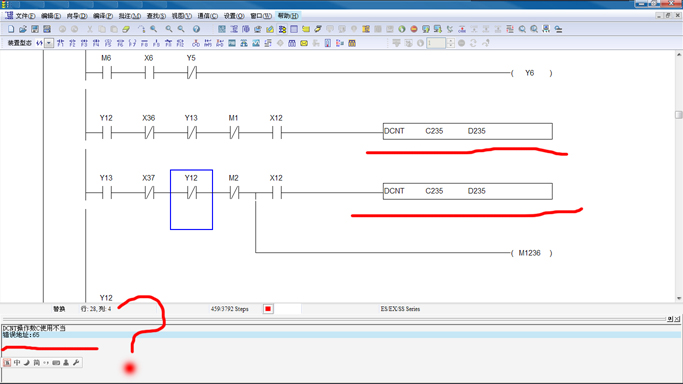Click the wrench icon in IME bar
The width and height of the screenshot is (683, 384).
[x=76, y=362]
